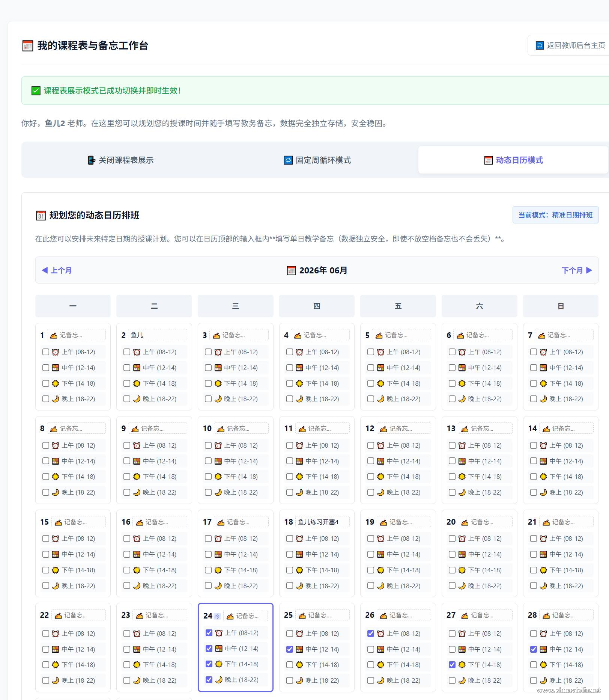Click the sun icon for day 21 下午
The width and height of the screenshot is (609, 700).
point(543,570)
